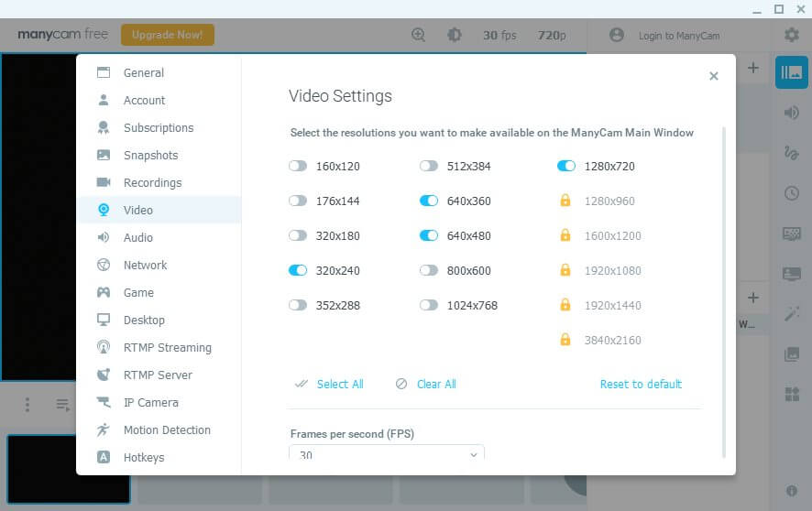Click the lock icon beside 1280x960
Image resolution: width=812 pixels, height=511 pixels.
565,201
